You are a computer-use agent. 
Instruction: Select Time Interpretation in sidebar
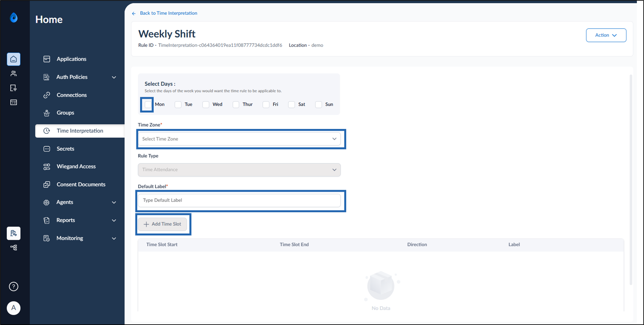[80, 131]
